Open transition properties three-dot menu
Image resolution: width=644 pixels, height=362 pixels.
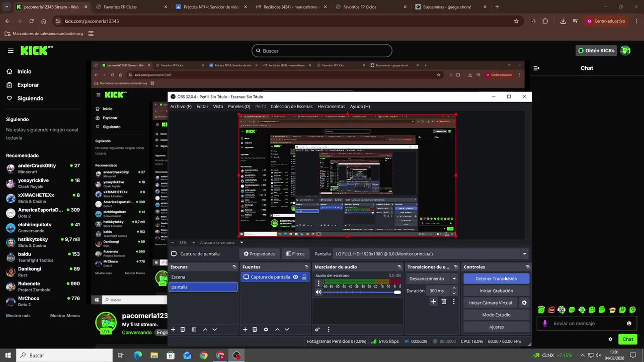[454, 301]
